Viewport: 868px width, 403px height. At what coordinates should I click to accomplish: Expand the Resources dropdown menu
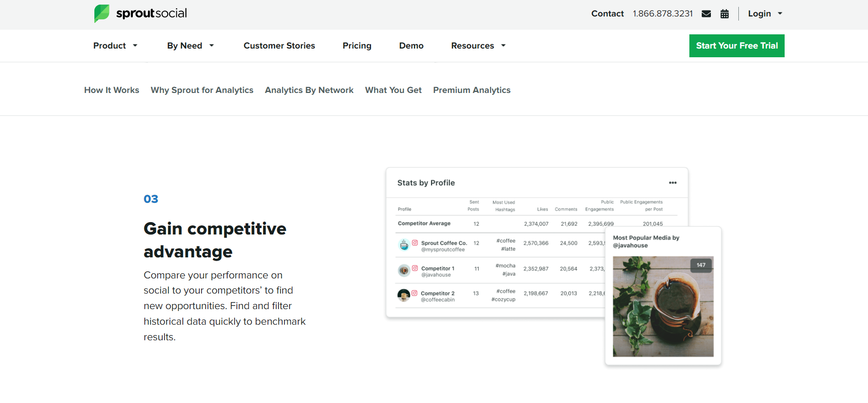point(479,46)
